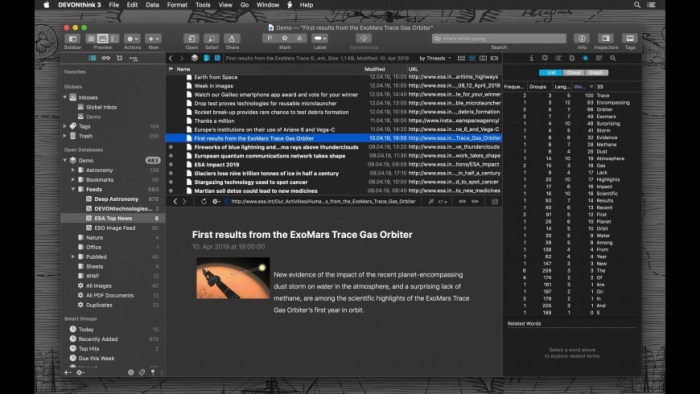The width and height of the screenshot is (700, 394).
Task: Toggle the flag Mark button
Action: click(269, 38)
